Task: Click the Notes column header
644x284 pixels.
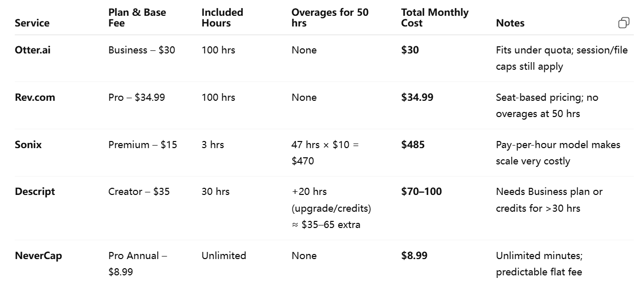Action: [510, 23]
